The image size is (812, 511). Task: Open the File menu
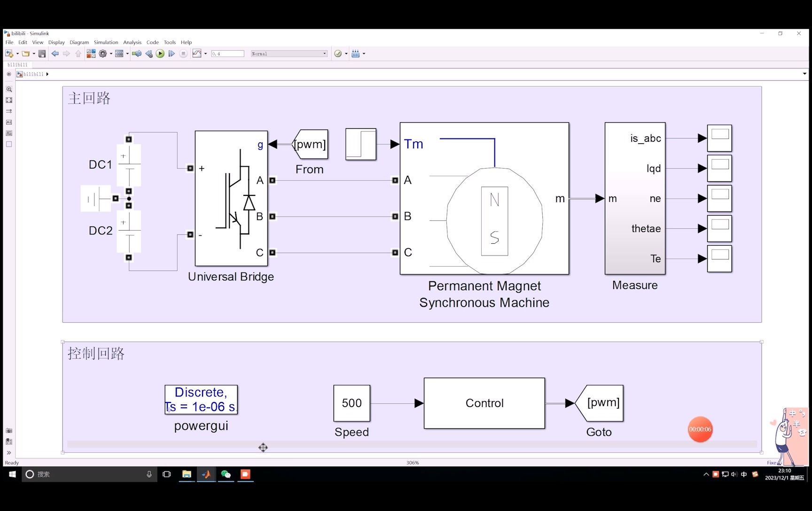[x=9, y=42]
